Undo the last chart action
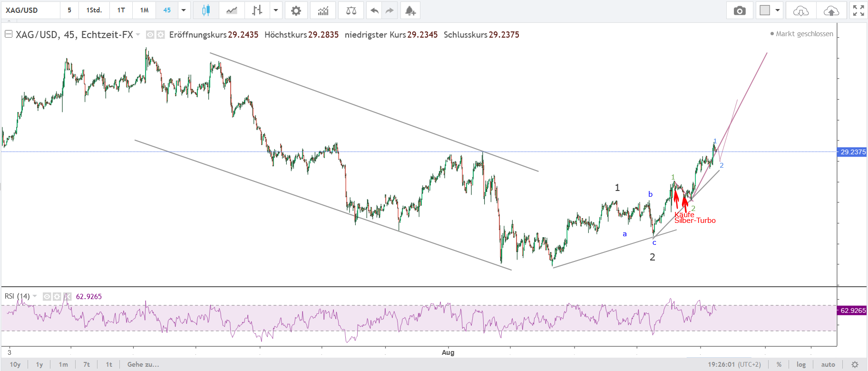 (x=374, y=10)
